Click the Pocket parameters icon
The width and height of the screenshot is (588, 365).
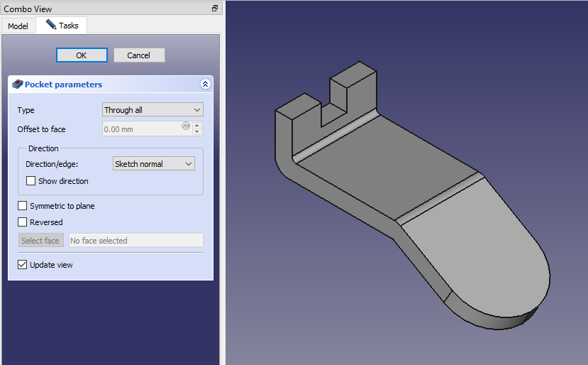18,85
